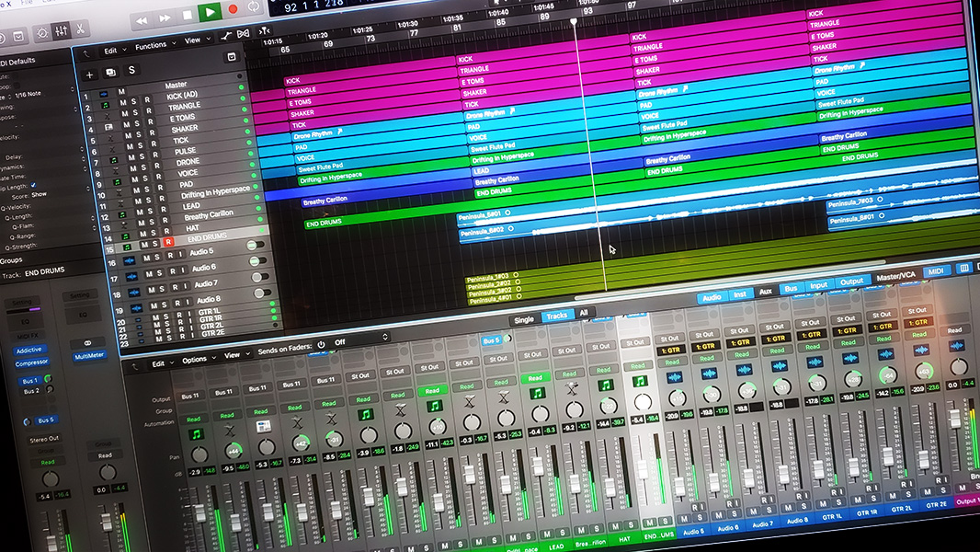The image size is (980, 552).
Task: Click the GTR 2E channel strip waveform icon
Action: (x=922, y=351)
